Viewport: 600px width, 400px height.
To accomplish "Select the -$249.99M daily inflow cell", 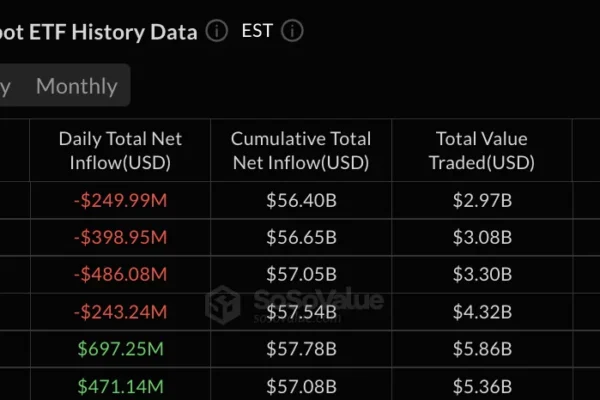I will pos(120,200).
